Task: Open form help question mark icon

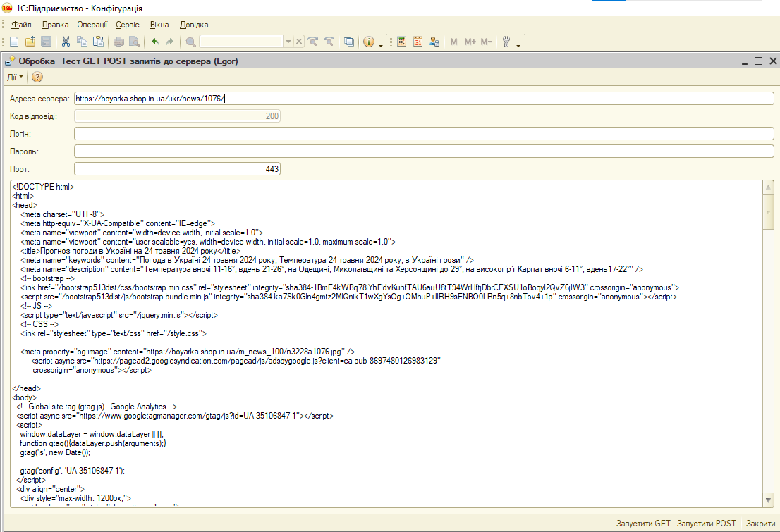Action: 37,77
